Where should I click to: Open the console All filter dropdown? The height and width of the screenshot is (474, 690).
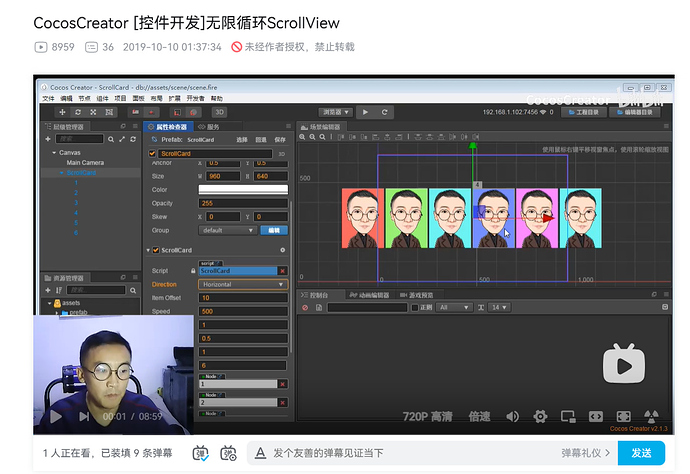click(x=455, y=307)
